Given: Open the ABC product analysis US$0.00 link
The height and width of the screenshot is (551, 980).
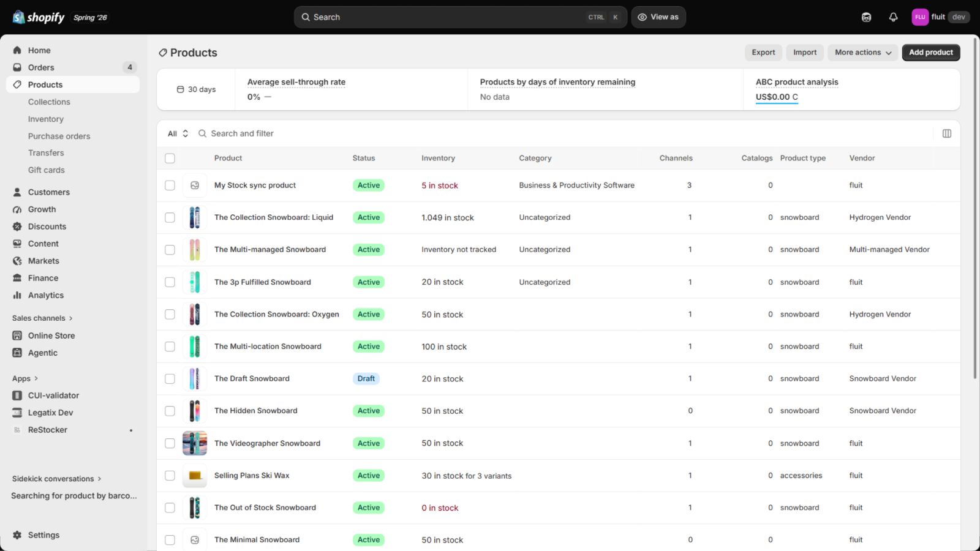Looking at the screenshot, I should 777,97.
